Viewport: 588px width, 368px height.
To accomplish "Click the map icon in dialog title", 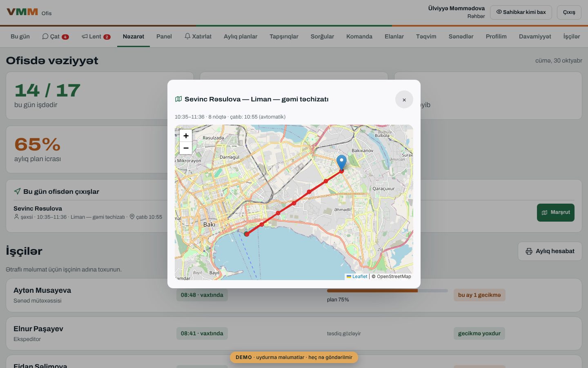I will pos(178,99).
